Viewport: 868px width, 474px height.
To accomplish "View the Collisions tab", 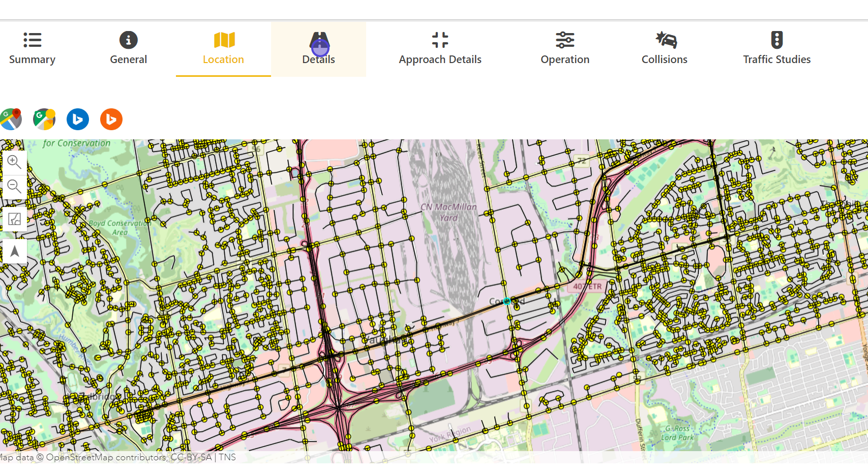I will 664,49.
